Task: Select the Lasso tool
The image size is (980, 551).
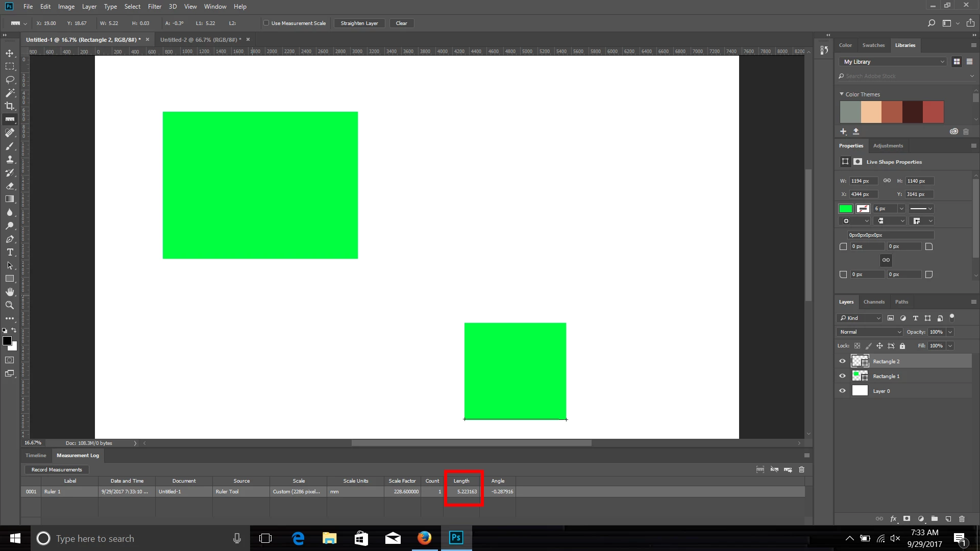Action: [x=10, y=80]
